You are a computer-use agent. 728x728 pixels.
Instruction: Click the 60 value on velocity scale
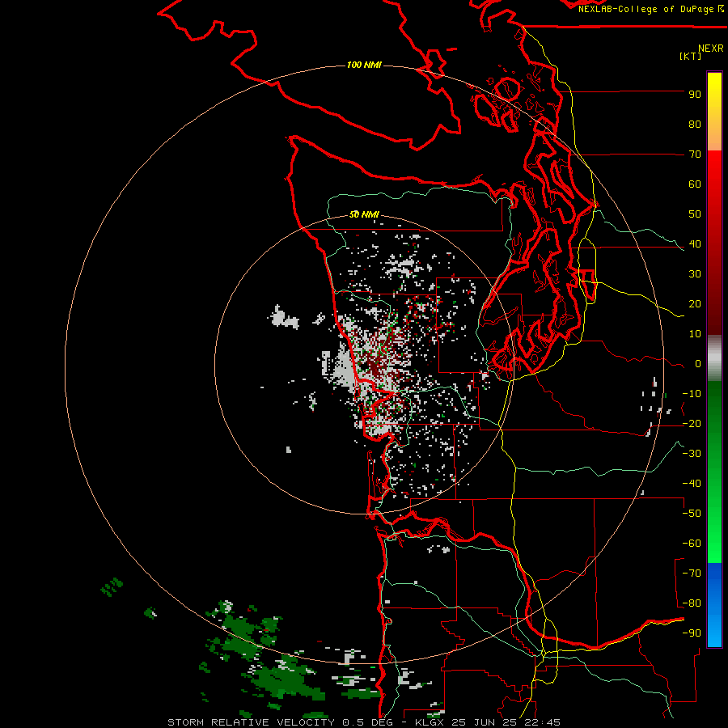coord(695,184)
